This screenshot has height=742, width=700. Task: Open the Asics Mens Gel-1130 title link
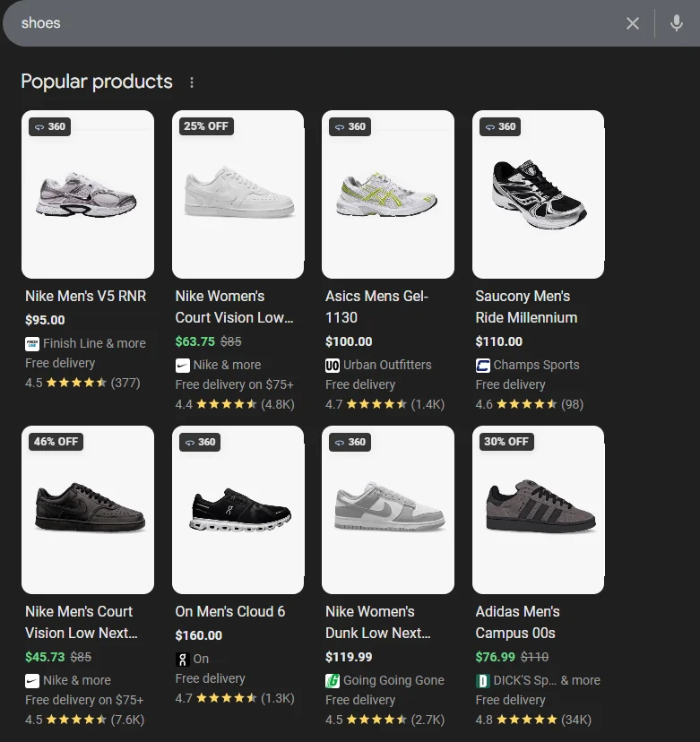coord(376,306)
